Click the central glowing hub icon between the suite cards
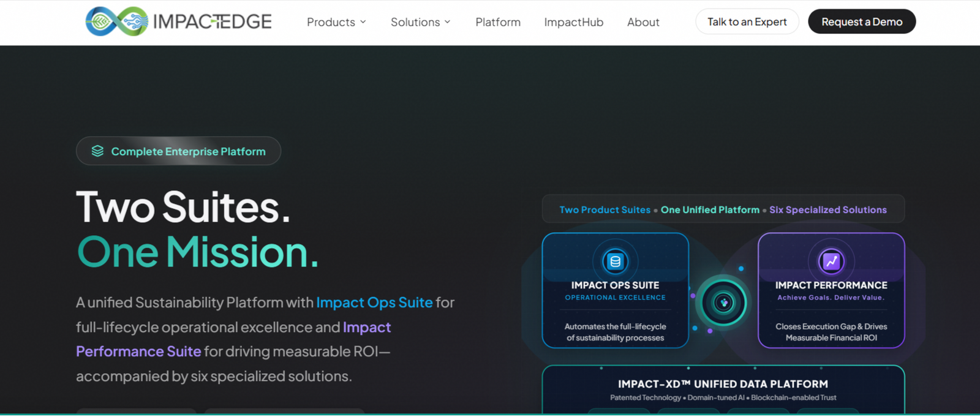 (723, 302)
